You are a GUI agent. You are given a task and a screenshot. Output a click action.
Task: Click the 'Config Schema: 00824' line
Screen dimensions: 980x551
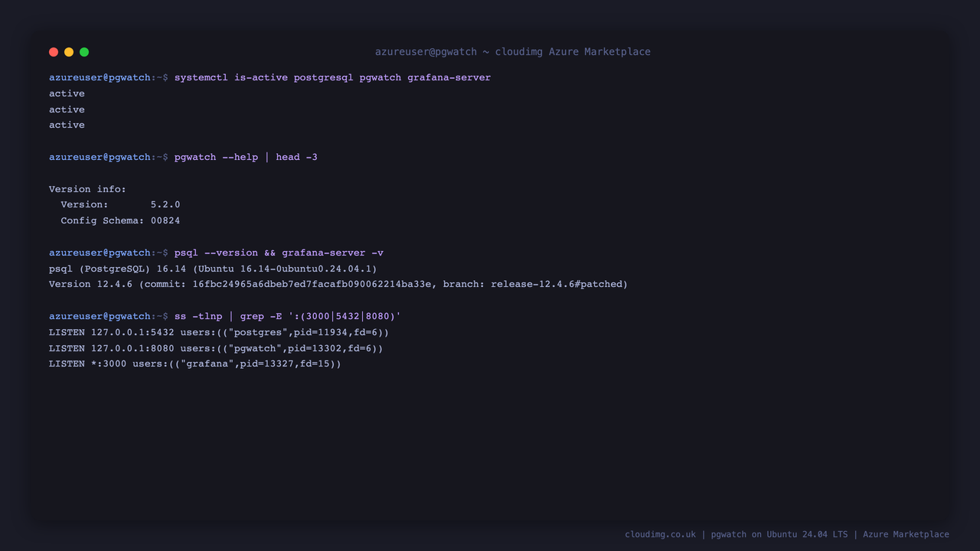(x=120, y=220)
